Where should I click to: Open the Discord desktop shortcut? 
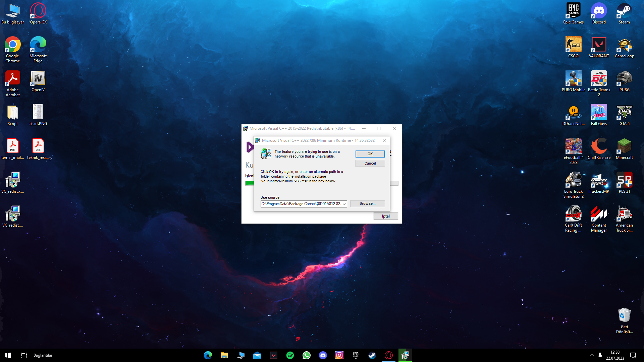click(599, 13)
